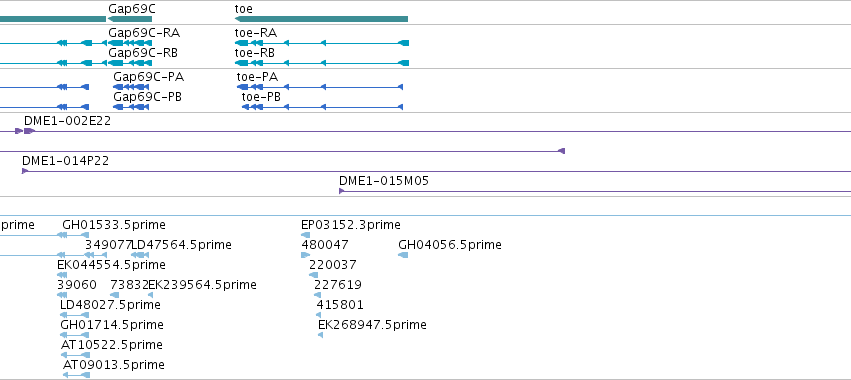Select the EK044554.5prime EST
This screenshot has height=380, width=851.
(x=62, y=275)
